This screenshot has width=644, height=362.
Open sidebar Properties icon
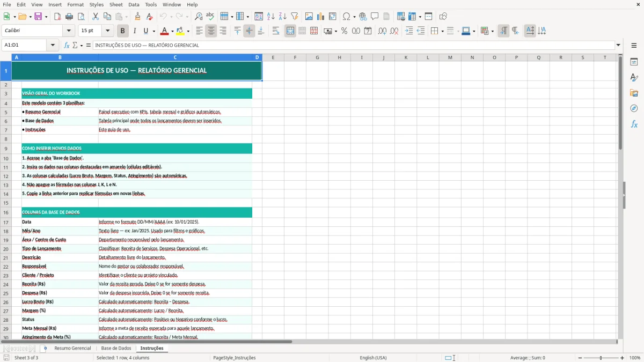coord(634,62)
